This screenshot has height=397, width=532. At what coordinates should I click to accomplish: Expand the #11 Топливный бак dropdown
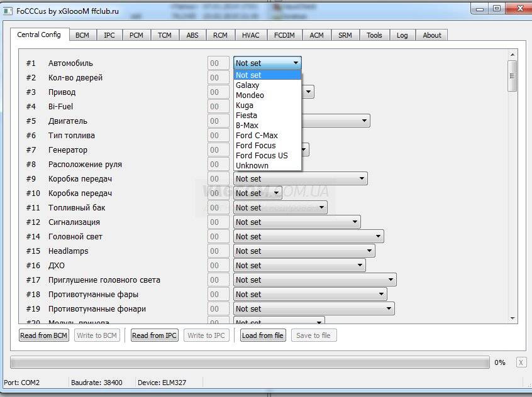[280, 207]
